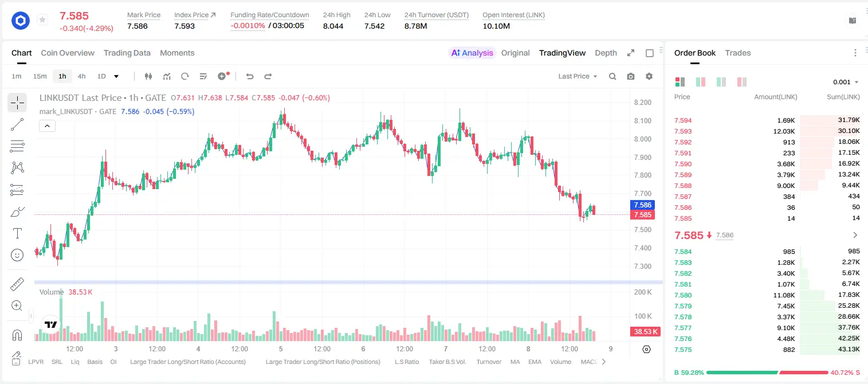Open the candlestick chart style icon
Viewport: 868px width, 384px height.
point(149,76)
